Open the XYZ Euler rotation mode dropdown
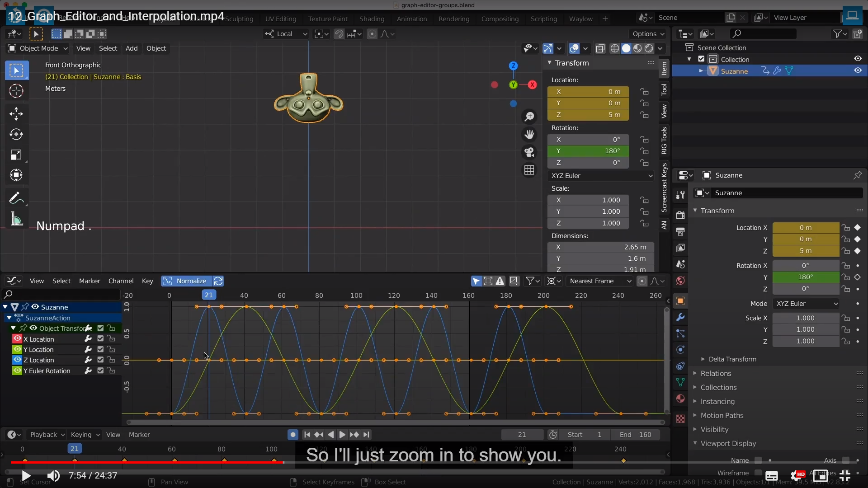 (601, 176)
